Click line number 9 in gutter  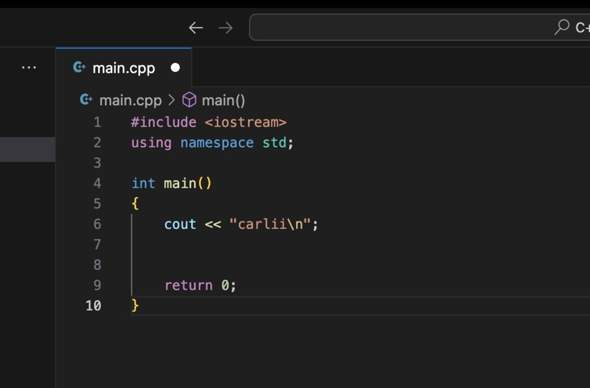point(97,285)
